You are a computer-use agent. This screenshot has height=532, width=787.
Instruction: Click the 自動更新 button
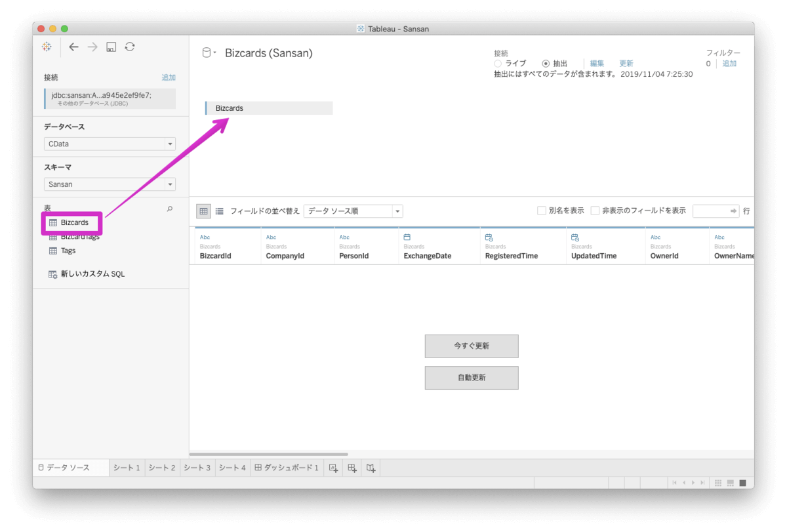click(x=472, y=378)
